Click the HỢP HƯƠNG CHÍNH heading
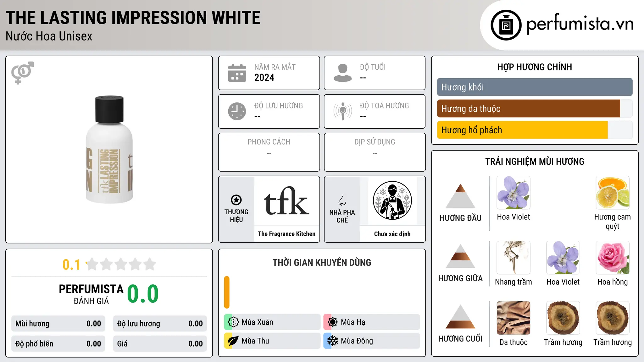The image size is (644, 362). point(535,67)
